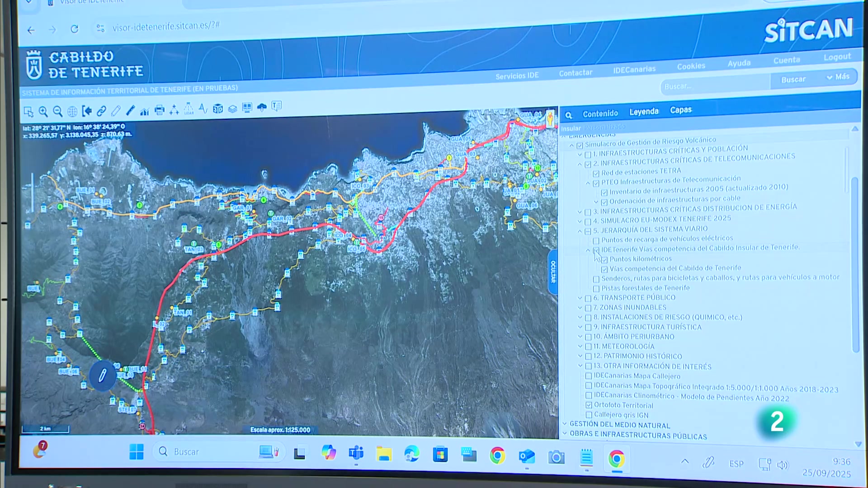Uncheck Red de estaciones TETRA layer
Viewport: 868px width, 488px height.
[596, 174]
